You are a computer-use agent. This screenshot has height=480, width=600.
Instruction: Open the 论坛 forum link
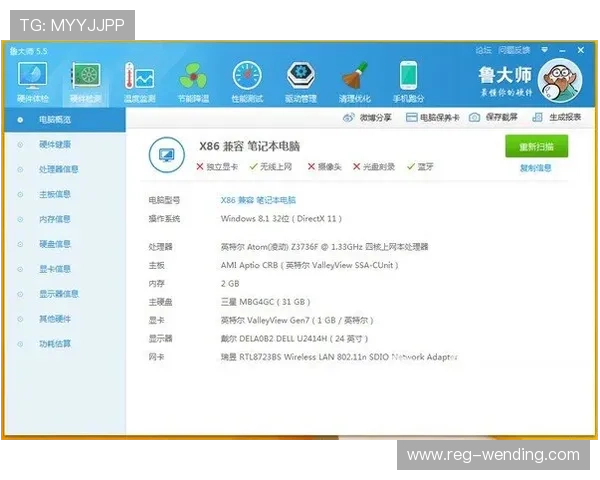484,50
